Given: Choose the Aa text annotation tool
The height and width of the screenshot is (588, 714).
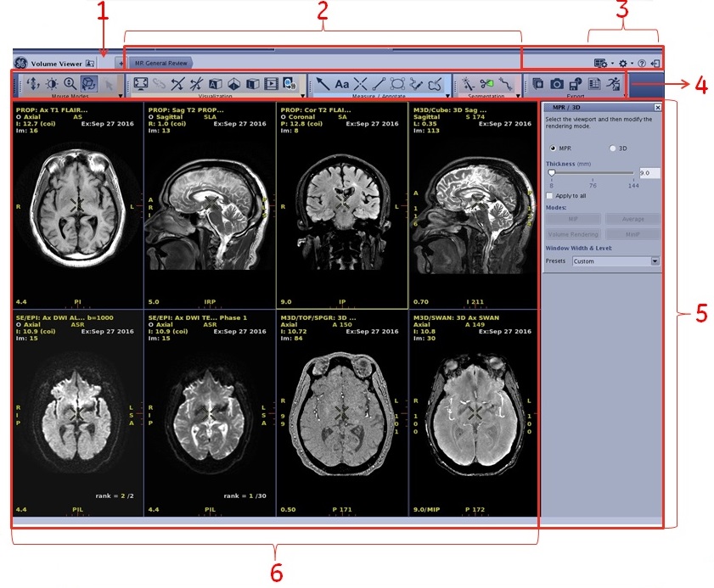Looking at the screenshot, I should pyautogui.click(x=342, y=83).
